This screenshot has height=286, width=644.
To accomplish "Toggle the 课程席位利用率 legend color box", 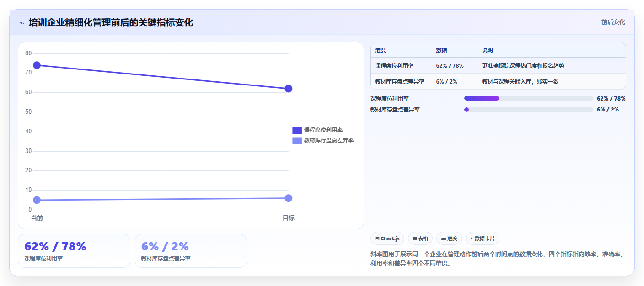I will 297,130.
